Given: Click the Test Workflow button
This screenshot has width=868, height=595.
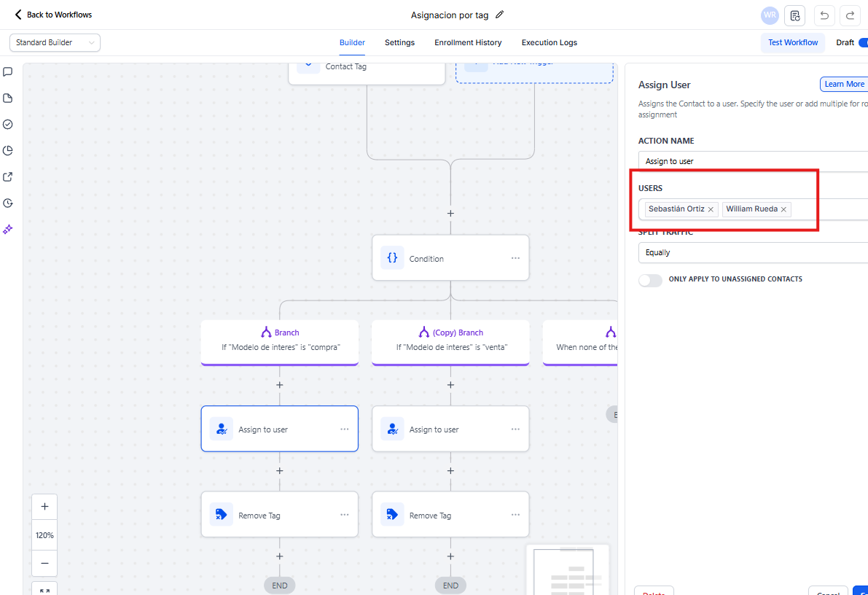Looking at the screenshot, I should coord(793,43).
